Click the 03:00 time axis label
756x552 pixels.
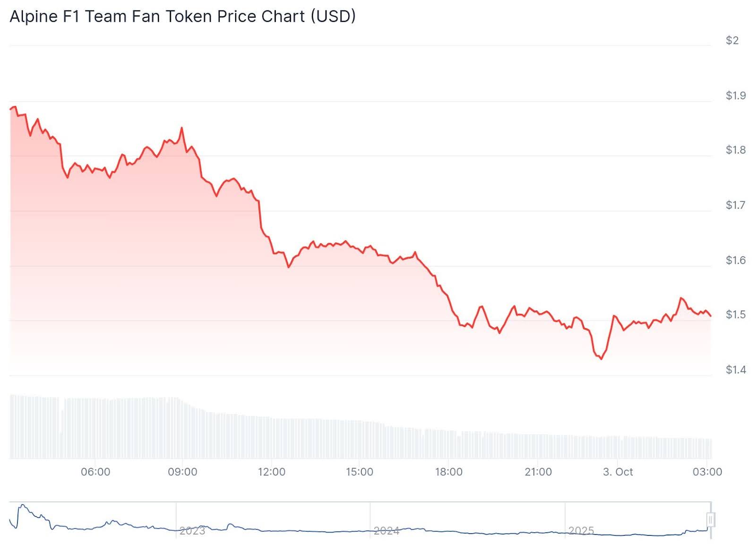(707, 472)
